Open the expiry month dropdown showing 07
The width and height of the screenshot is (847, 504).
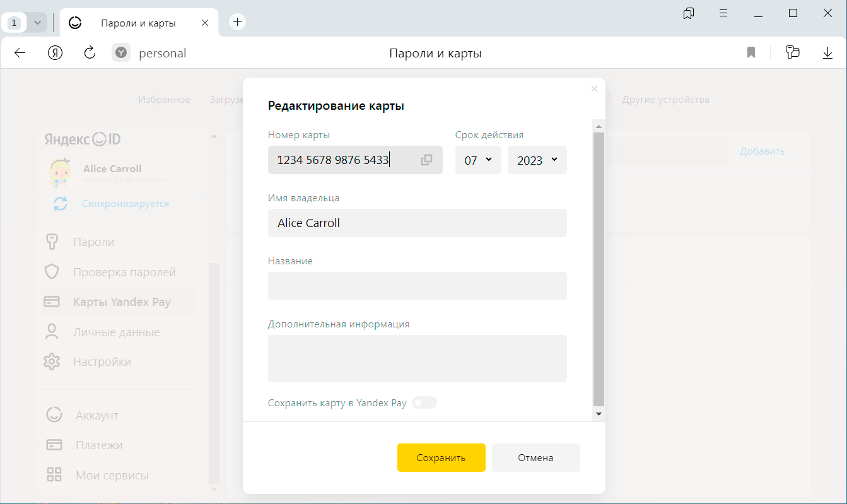pos(477,160)
